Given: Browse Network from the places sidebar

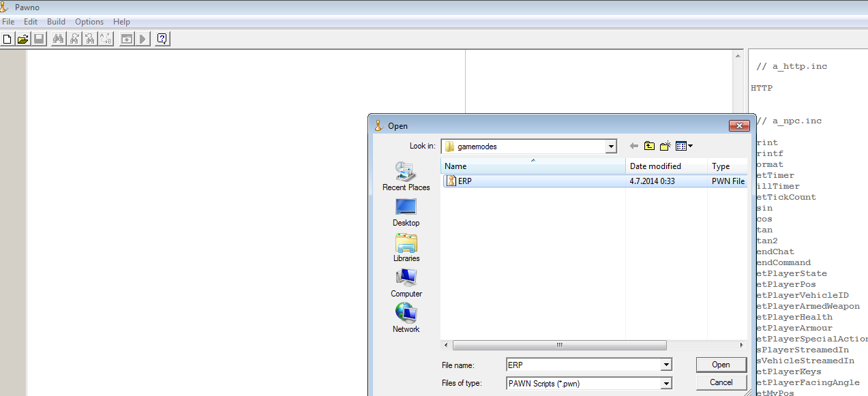Looking at the screenshot, I should pyautogui.click(x=406, y=319).
